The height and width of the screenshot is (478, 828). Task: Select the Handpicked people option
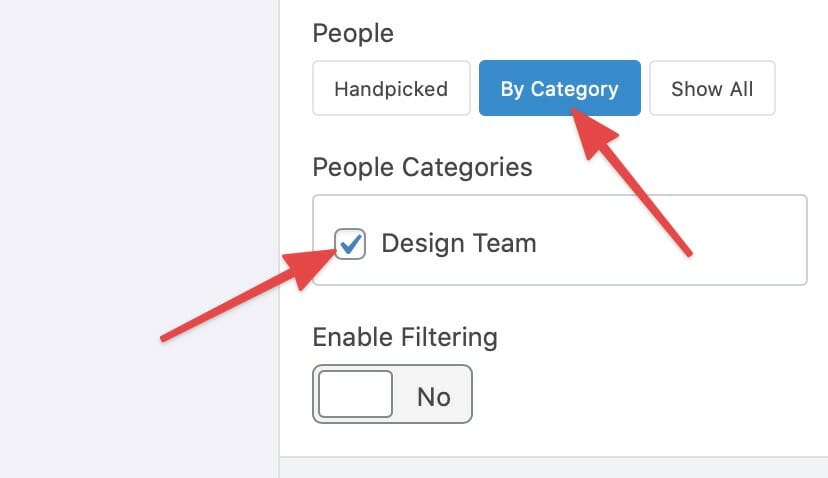391,88
